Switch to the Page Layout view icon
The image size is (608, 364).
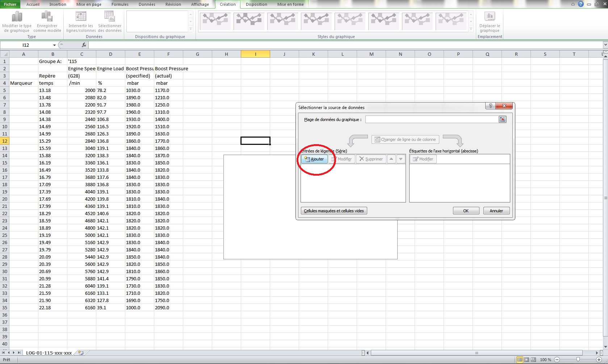(x=527, y=360)
